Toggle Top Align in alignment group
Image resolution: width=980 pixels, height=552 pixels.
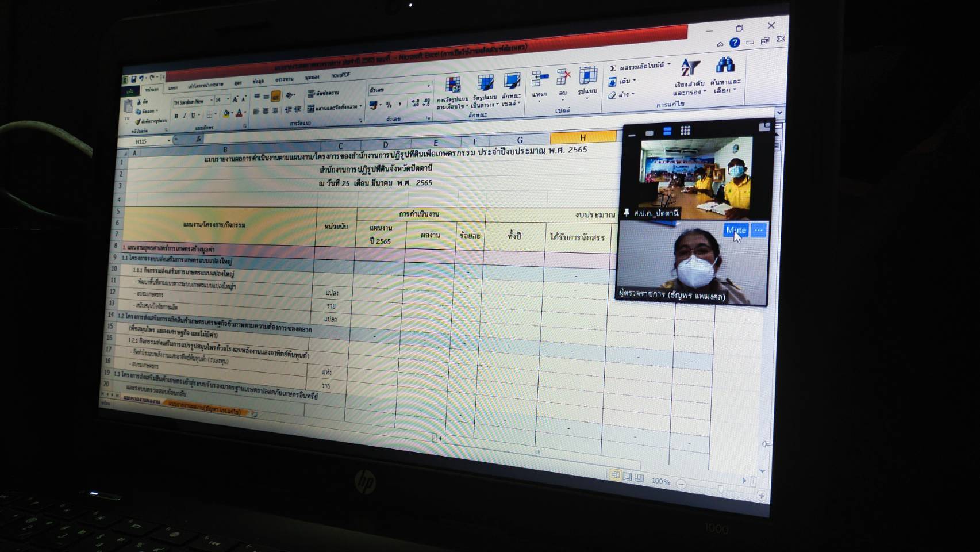click(257, 95)
